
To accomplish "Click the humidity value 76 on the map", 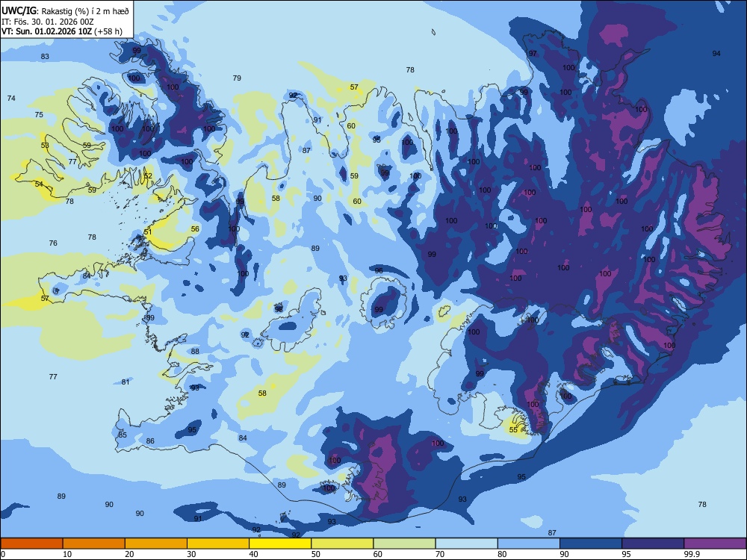I will [53, 243].
